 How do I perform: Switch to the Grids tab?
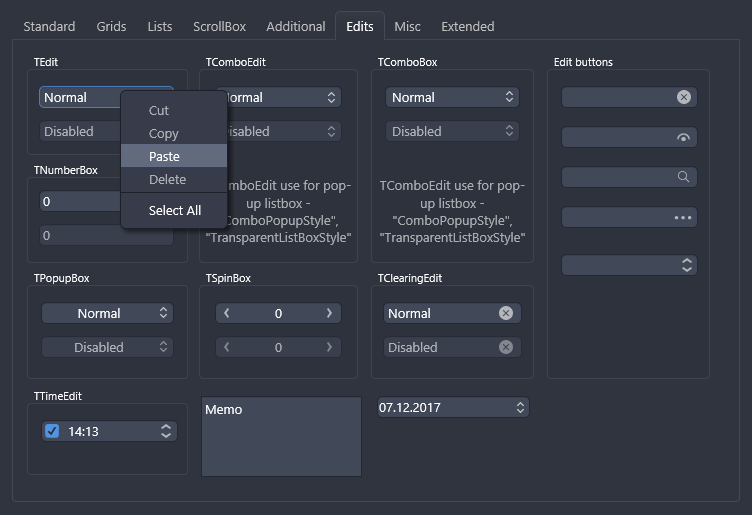click(111, 26)
